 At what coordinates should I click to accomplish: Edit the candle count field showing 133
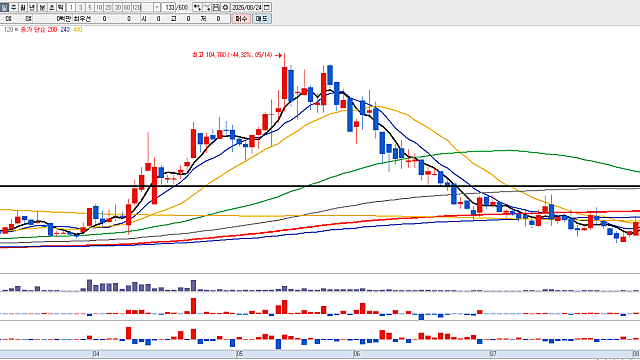tap(169, 7)
